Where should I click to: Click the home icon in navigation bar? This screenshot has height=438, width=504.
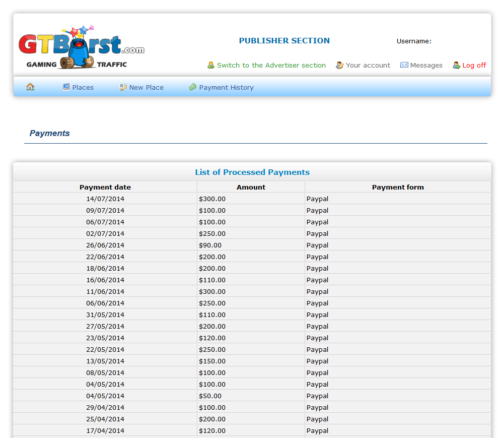click(x=30, y=87)
